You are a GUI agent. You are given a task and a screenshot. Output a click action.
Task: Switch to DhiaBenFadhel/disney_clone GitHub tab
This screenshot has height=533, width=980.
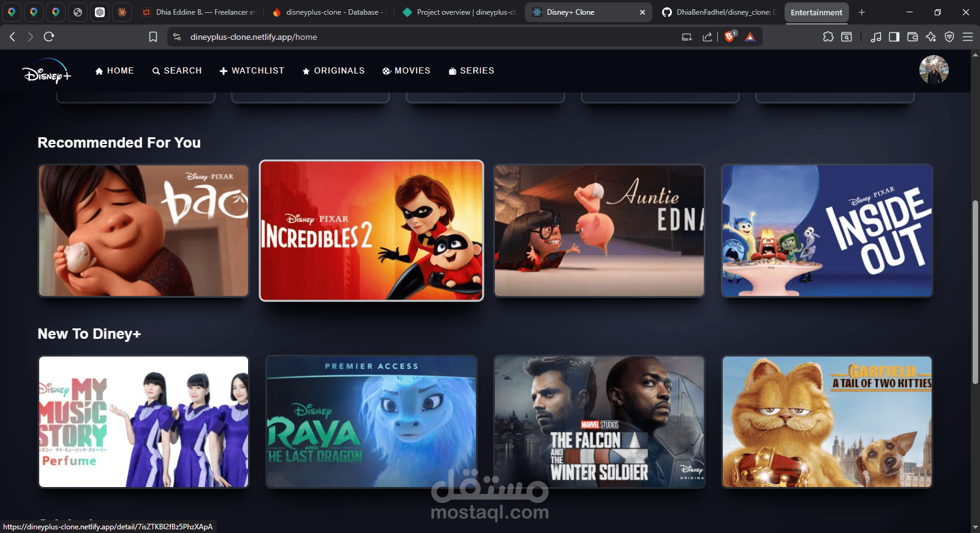point(718,12)
